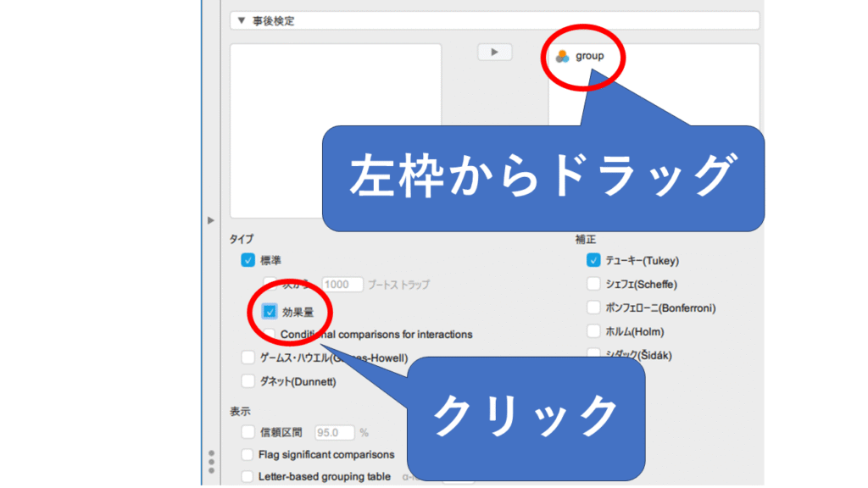The width and height of the screenshot is (868, 488).
Task: Uncheck テューキー (Tukey) correction
Action: (593, 261)
